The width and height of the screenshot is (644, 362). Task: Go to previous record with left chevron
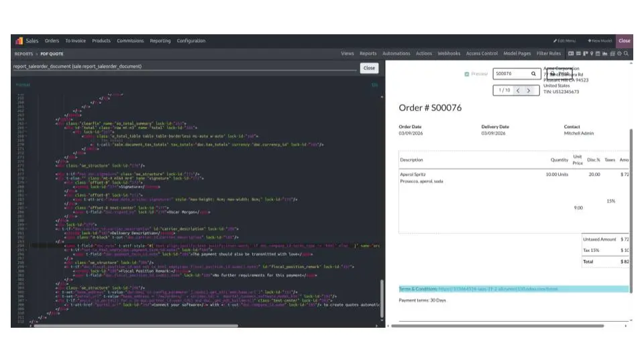pos(518,90)
